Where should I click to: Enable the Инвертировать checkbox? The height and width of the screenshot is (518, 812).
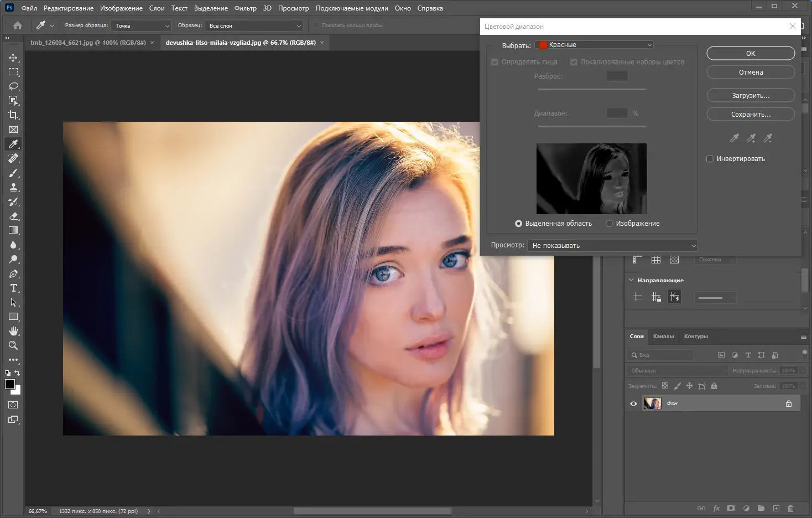pos(710,159)
